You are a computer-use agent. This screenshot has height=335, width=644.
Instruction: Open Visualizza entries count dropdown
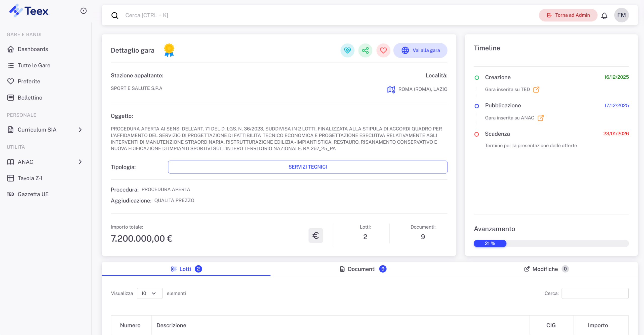coord(149,293)
